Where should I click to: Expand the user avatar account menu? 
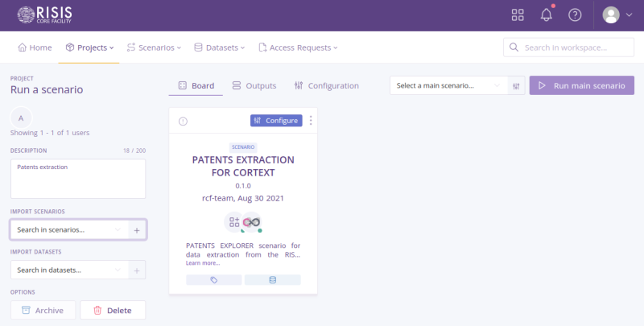(617, 14)
